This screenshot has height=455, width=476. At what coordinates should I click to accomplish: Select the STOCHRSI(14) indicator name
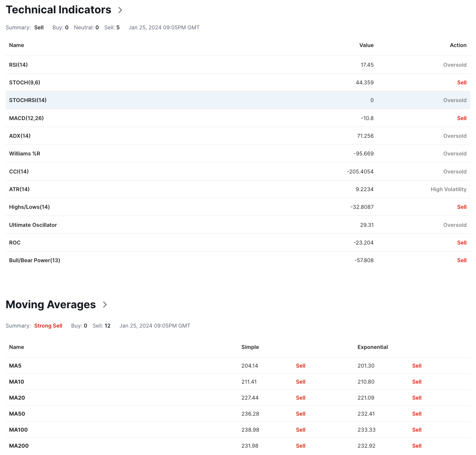[28, 100]
